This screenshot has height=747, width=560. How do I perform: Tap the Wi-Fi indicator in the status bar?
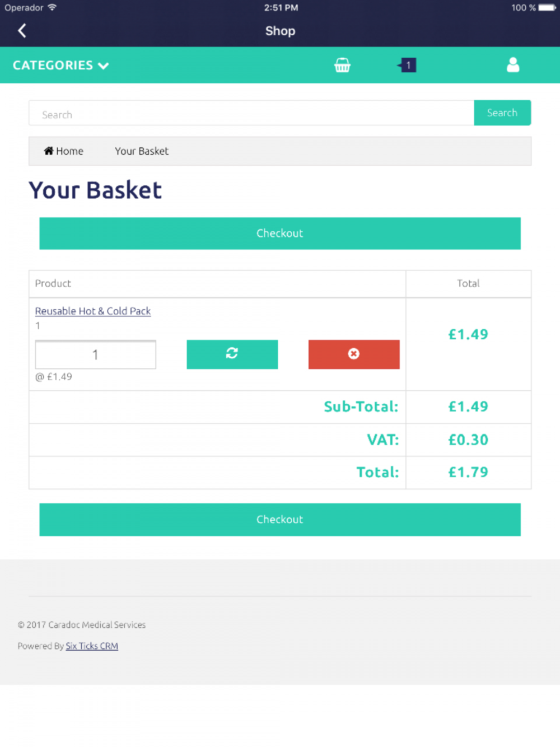click(x=52, y=7)
